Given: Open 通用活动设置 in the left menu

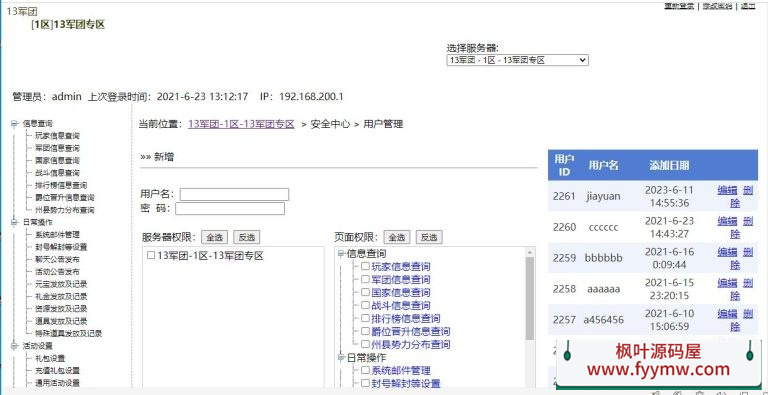Looking at the screenshot, I should (57, 383).
